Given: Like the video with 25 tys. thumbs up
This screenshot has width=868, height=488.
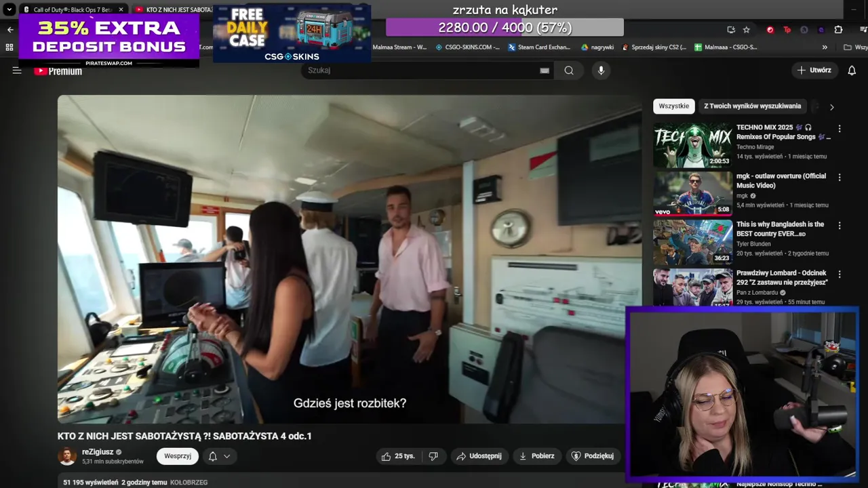Looking at the screenshot, I should [398, 456].
